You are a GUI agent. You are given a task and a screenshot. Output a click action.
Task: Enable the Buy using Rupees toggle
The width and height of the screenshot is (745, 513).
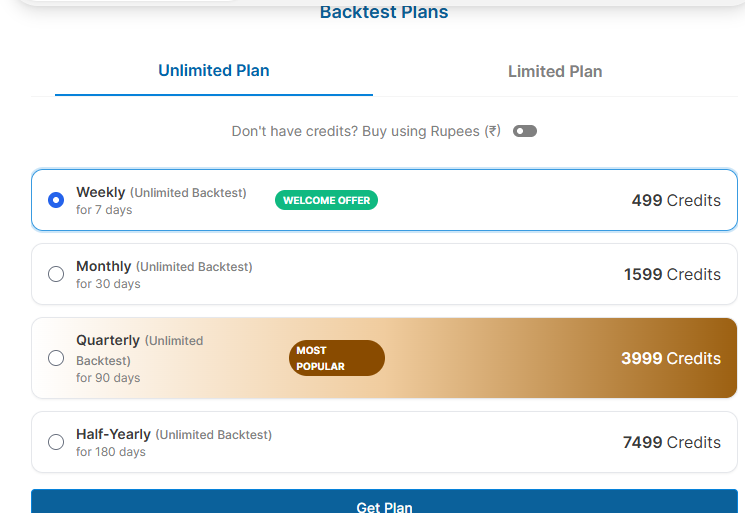tap(525, 131)
